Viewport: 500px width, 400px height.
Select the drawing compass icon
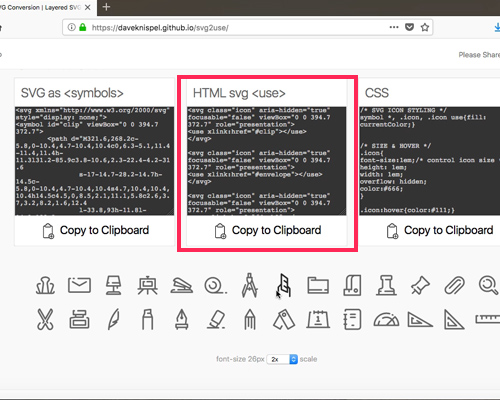click(x=250, y=285)
